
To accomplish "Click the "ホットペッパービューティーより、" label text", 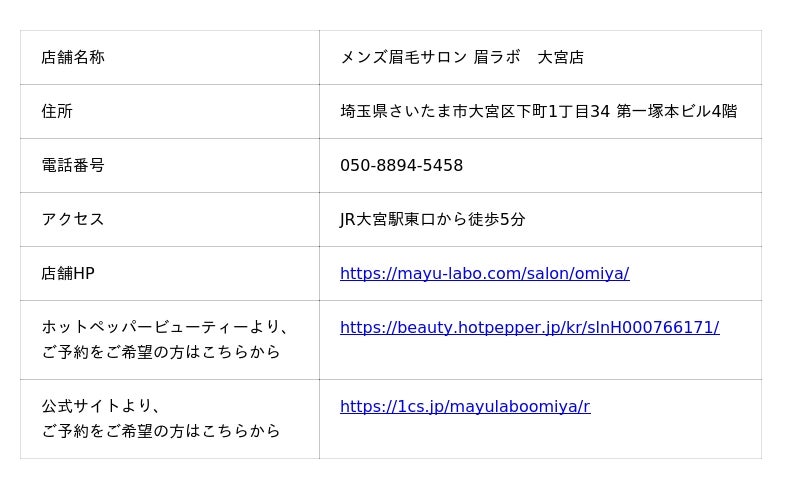I will (x=165, y=327).
